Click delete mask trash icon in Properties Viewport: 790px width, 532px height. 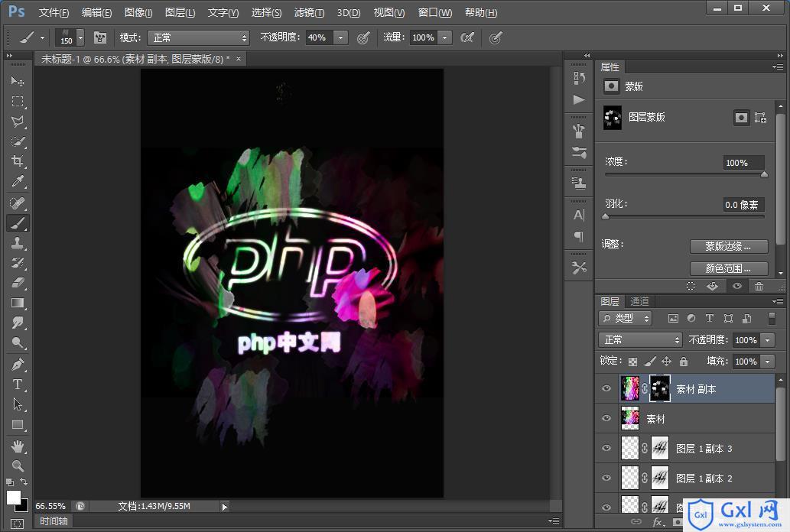coord(759,286)
